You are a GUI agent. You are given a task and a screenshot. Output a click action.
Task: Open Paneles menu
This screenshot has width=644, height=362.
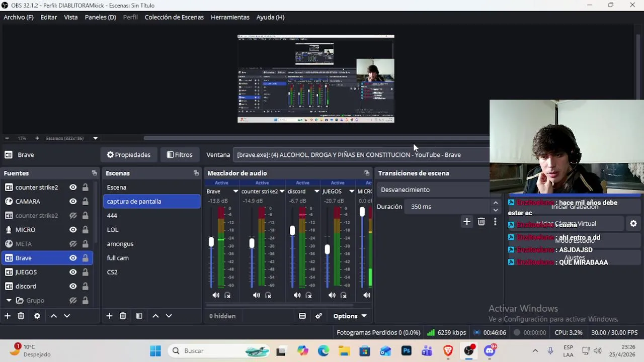pyautogui.click(x=100, y=17)
